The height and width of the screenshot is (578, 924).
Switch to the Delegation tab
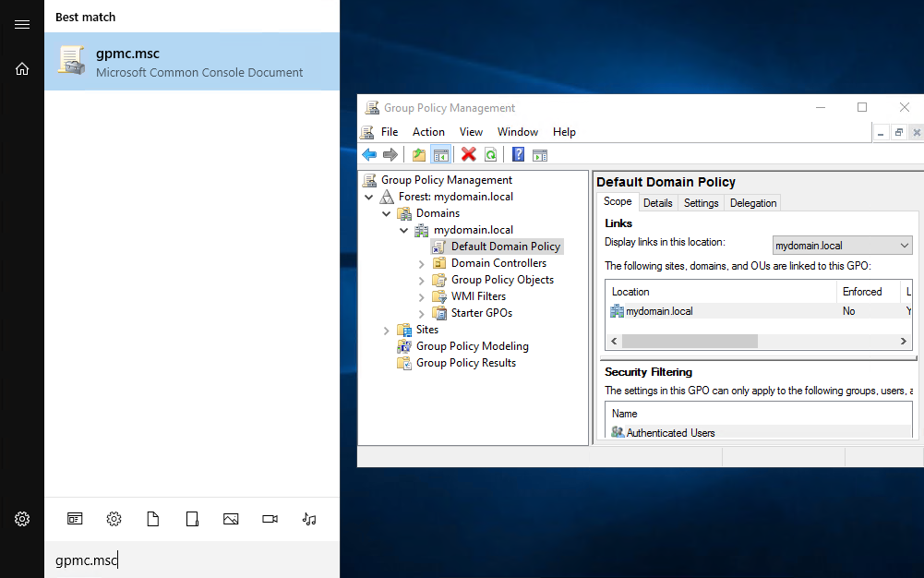753,203
